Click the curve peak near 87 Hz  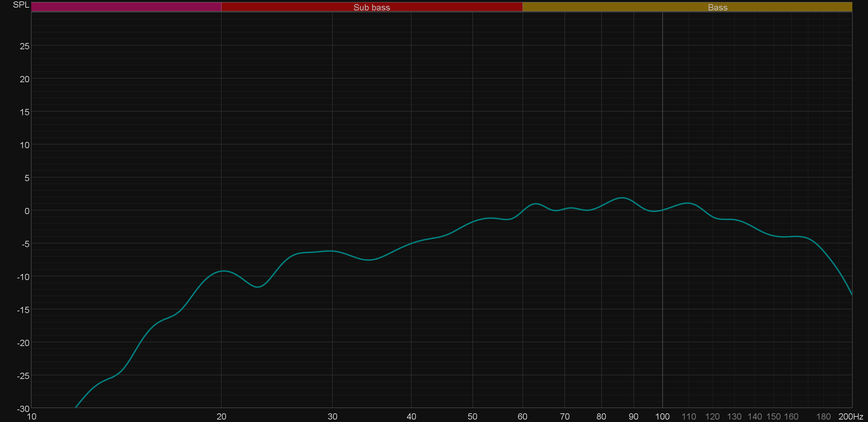pyautogui.click(x=622, y=198)
